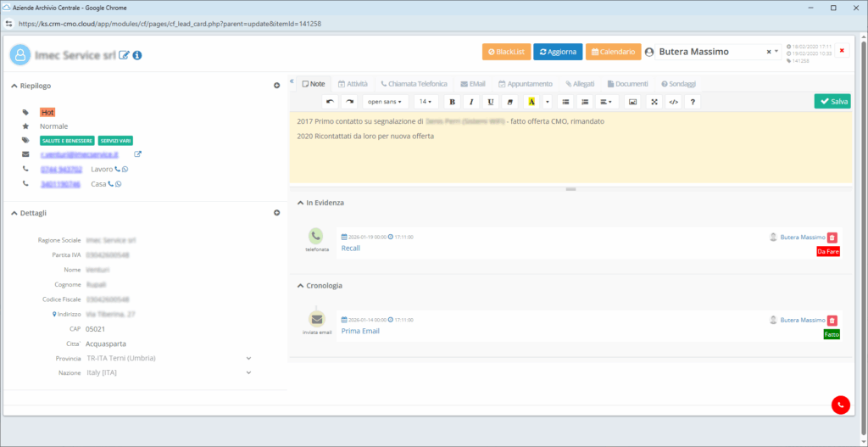Click the edit icon beside company name

(125, 55)
